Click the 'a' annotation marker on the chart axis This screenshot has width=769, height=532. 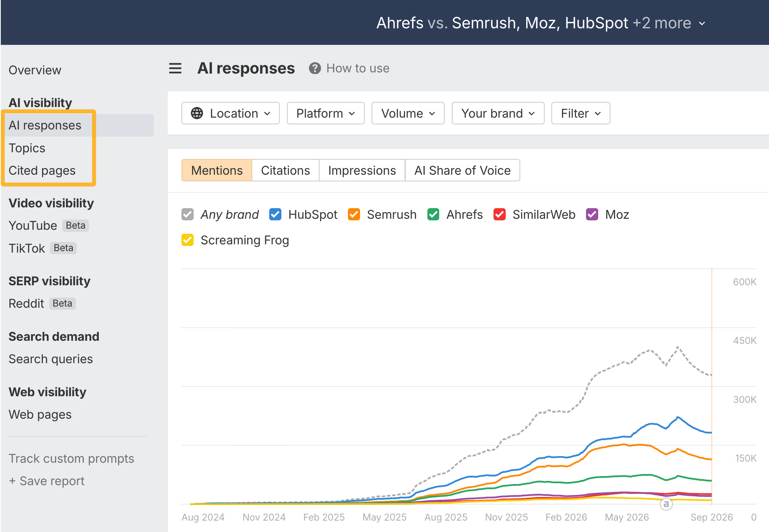pos(666,504)
